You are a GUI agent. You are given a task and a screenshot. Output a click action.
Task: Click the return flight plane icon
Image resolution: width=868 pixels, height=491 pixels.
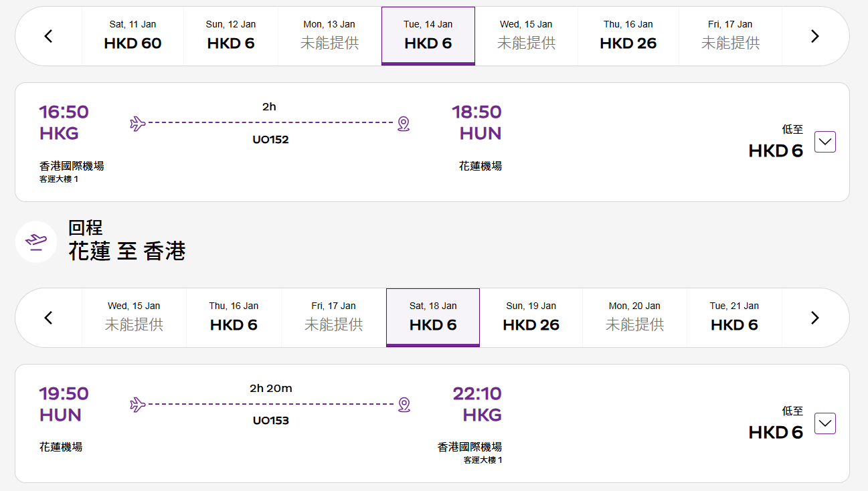pos(36,241)
